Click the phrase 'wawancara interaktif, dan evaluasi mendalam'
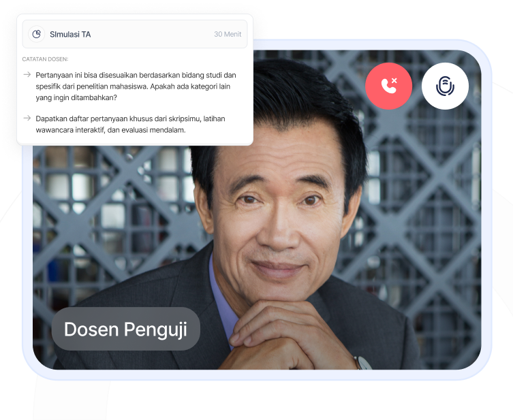This screenshot has height=420, width=513. click(x=110, y=130)
